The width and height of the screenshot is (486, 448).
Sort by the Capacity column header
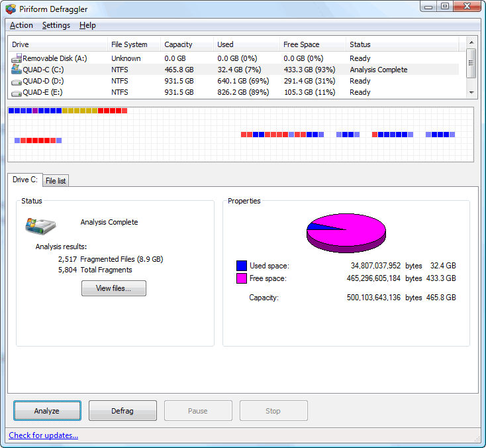click(x=187, y=44)
